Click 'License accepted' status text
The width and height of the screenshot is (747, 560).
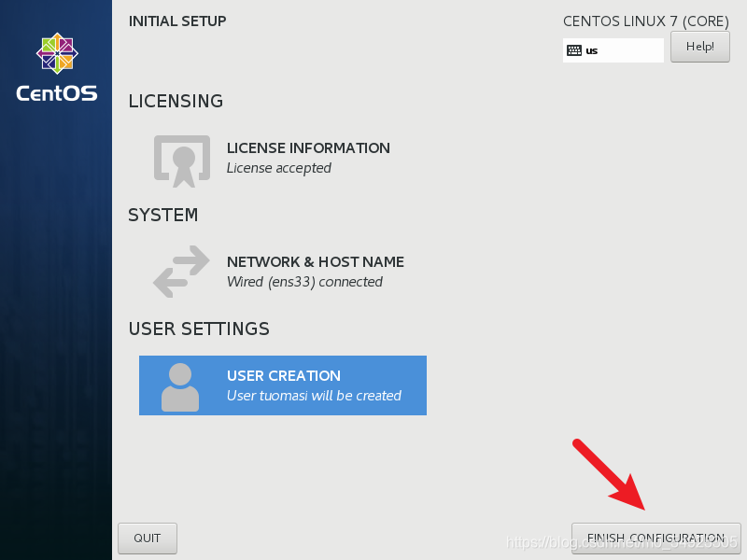tap(278, 168)
